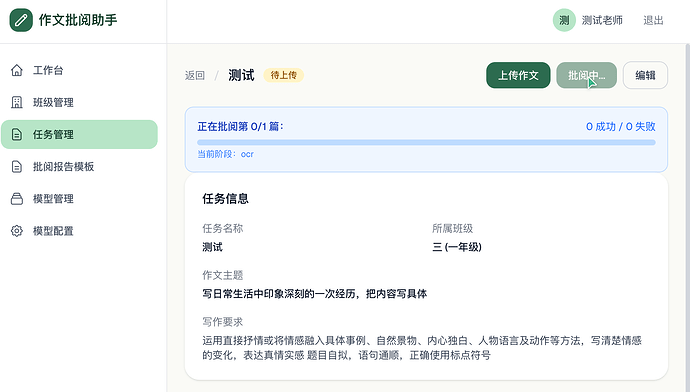Click the 编辑 button
690x392 pixels.
645,75
